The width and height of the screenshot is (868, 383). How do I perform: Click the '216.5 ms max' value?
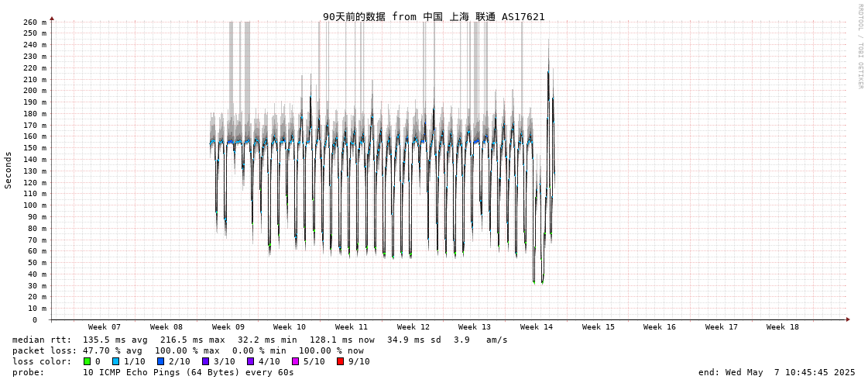(193, 340)
